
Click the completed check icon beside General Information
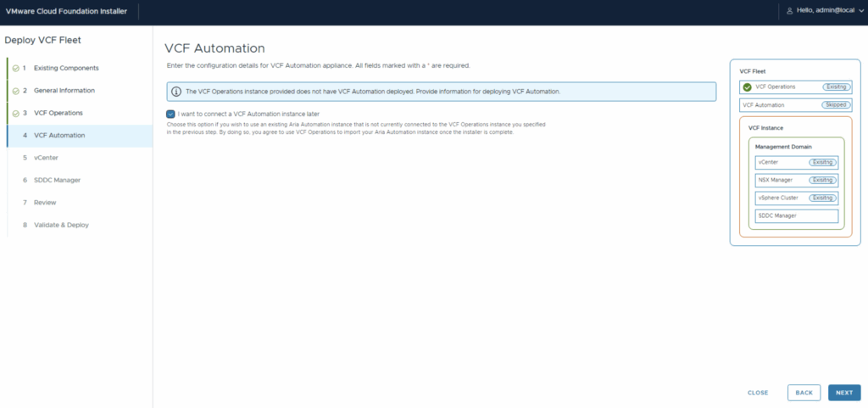coord(16,91)
